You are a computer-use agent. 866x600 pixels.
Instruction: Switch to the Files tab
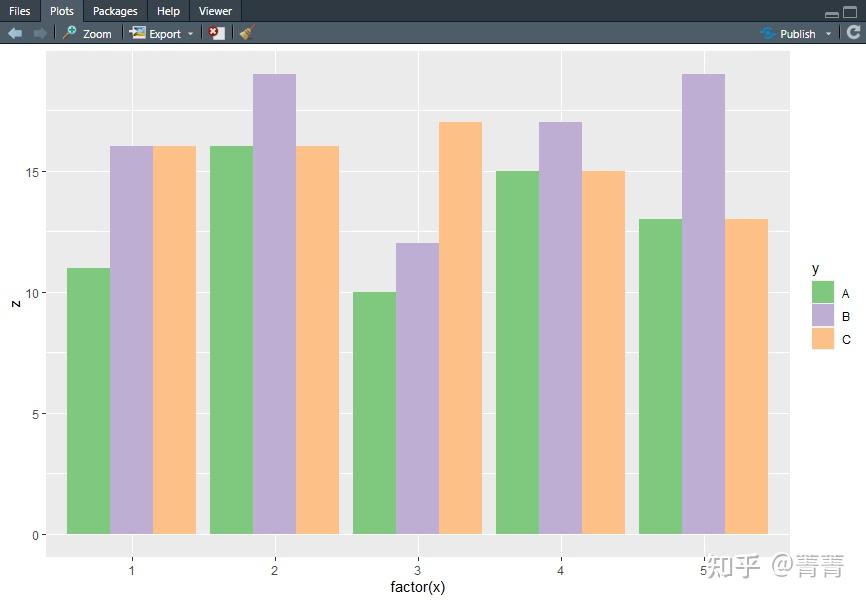click(x=19, y=11)
